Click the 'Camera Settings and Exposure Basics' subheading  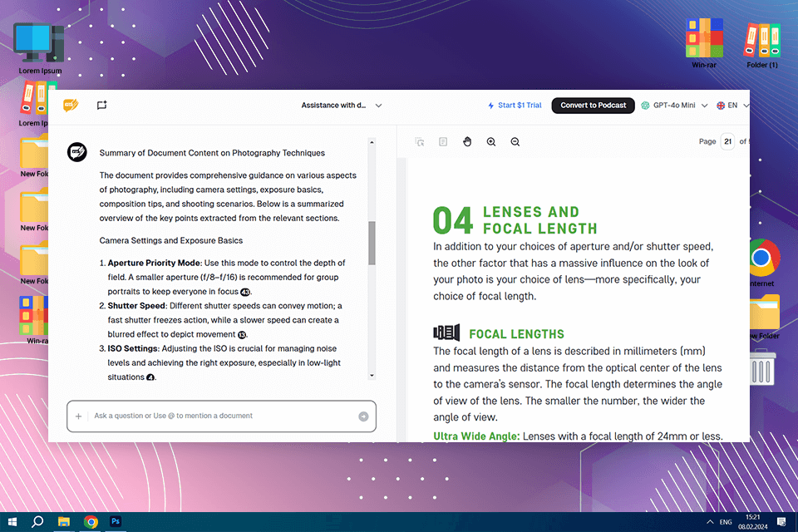171,240
